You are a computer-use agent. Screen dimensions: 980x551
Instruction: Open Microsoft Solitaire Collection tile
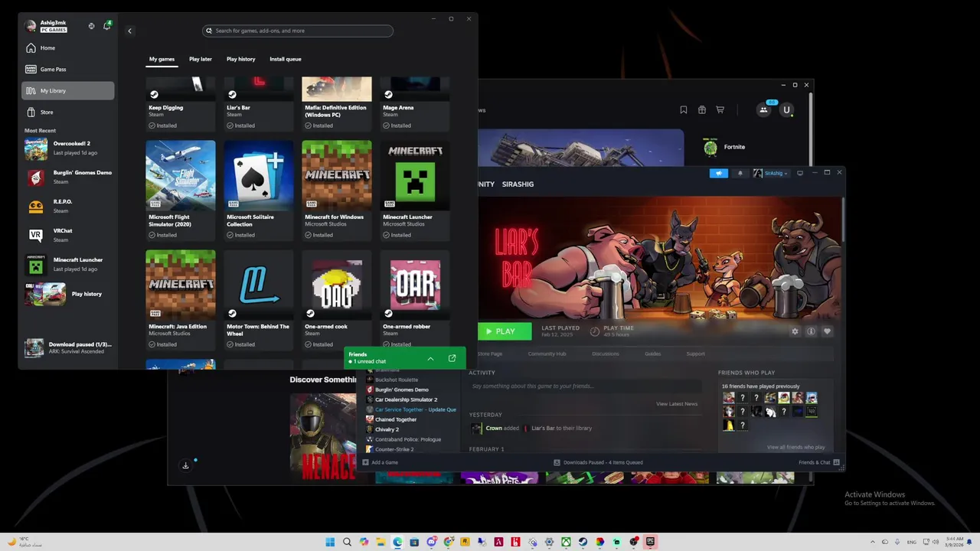tap(258, 189)
